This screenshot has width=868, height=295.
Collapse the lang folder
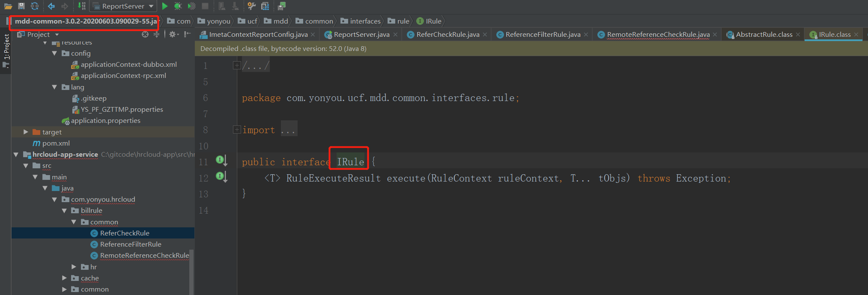[54, 87]
